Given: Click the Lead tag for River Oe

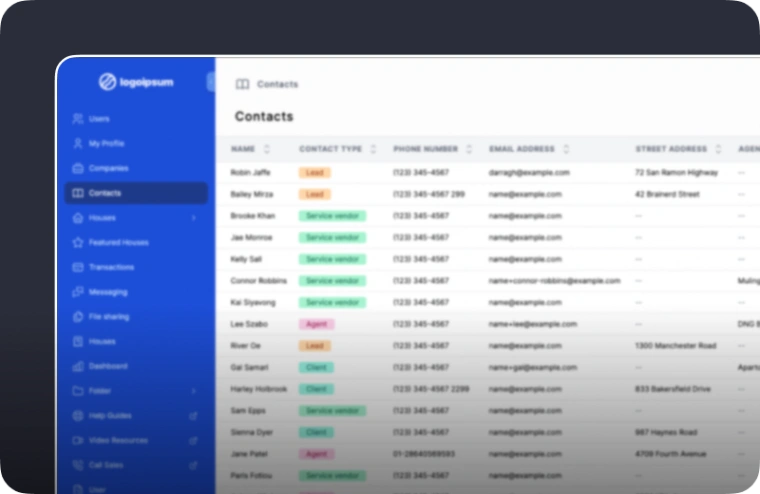Looking at the screenshot, I should click(315, 346).
